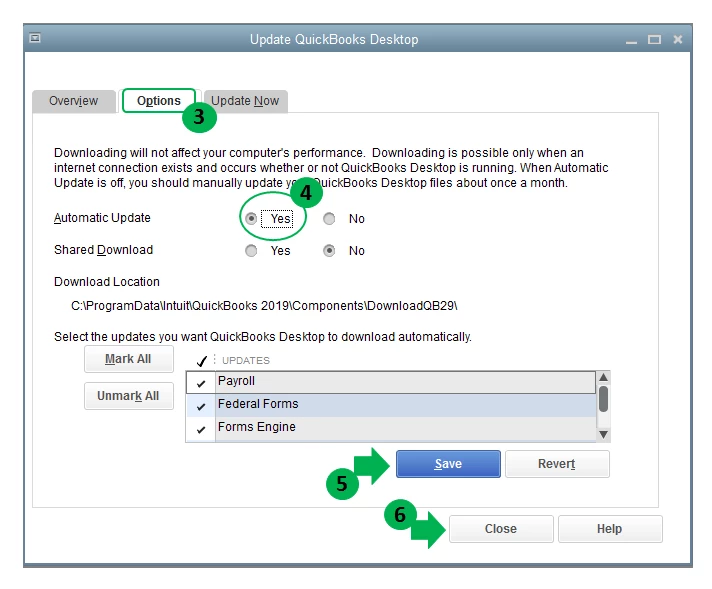Select the Federal Forms row text
The width and height of the screenshot is (712, 589).
click(258, 404)
